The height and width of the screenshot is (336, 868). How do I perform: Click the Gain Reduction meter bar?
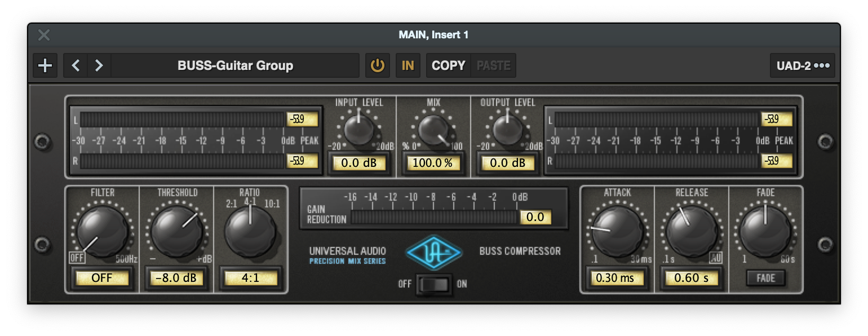pyautogui.click(x=434, y=218)
